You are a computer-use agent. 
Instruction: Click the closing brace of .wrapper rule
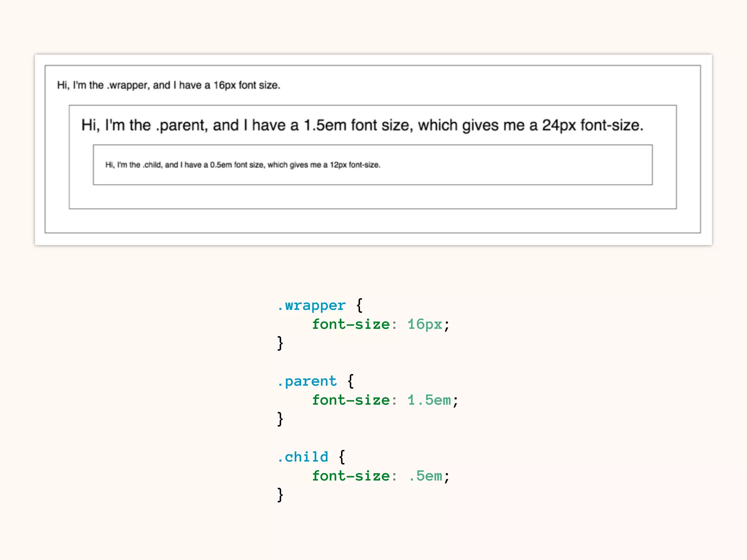point(280,343)
